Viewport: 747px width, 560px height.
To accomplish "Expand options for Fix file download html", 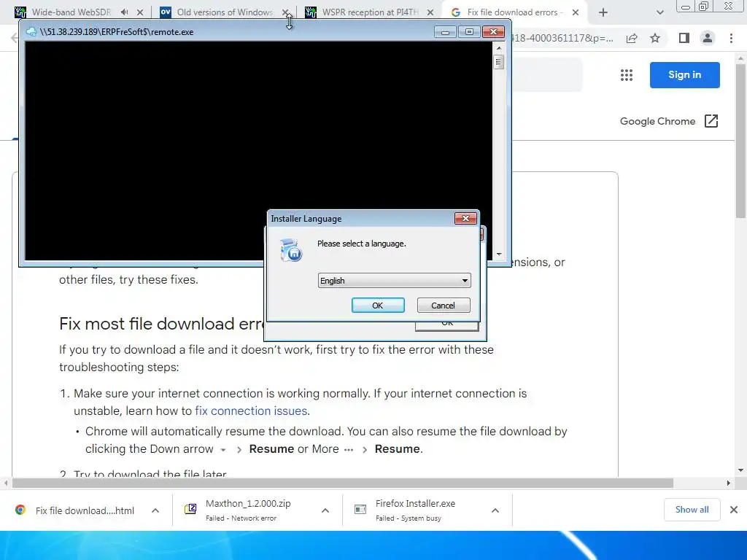I will (x=155, y=510).
